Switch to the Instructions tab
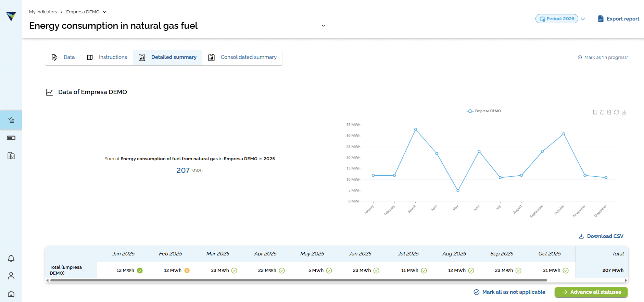This screenshot has height=302, width=644. click(x=107, y=57)
